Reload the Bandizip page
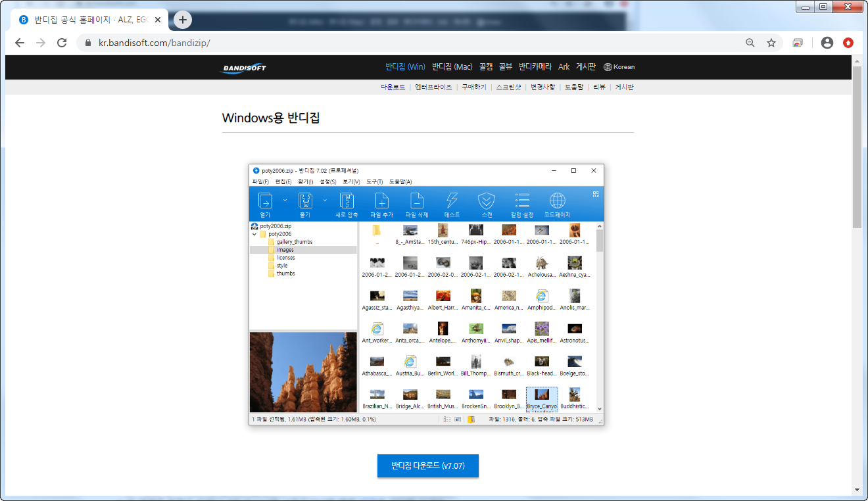The height and width of the screenshot is (501, 868). point(62,43)
